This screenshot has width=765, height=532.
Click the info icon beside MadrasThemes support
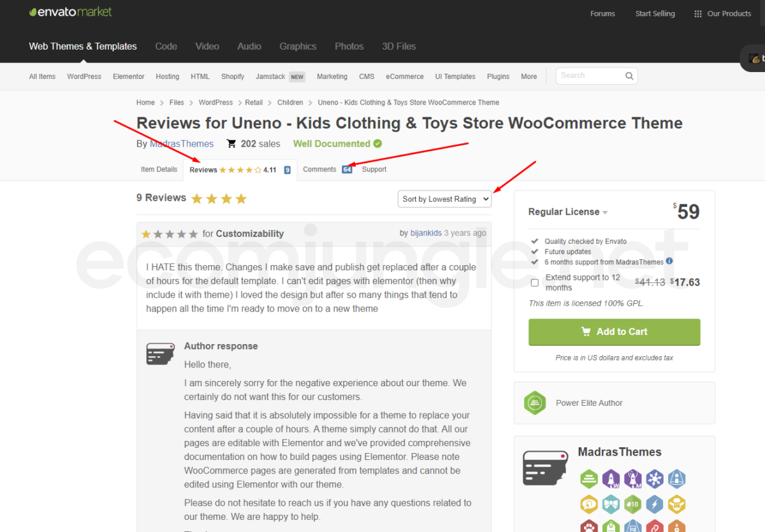coord(669,261)
